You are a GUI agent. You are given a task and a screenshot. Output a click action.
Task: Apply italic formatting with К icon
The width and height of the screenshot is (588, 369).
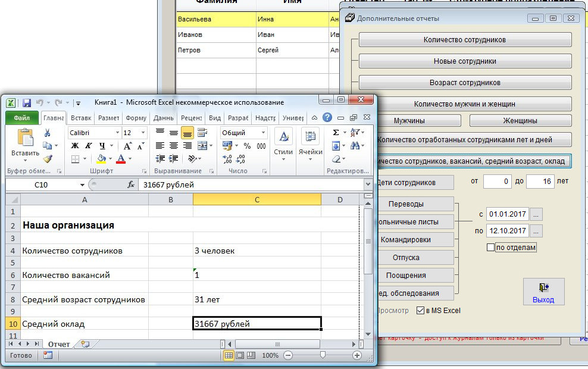(87, 146)
